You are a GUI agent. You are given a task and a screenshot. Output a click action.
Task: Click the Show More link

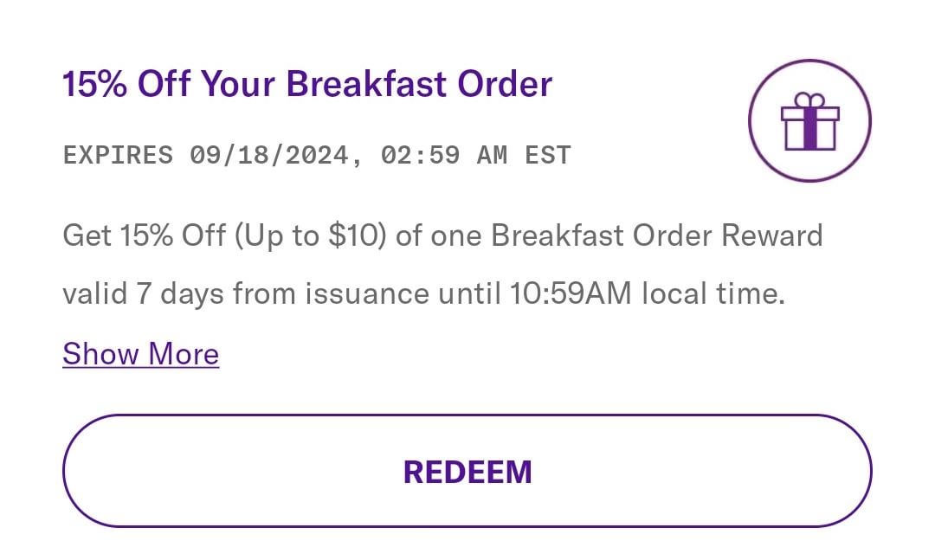click(140, 354)
